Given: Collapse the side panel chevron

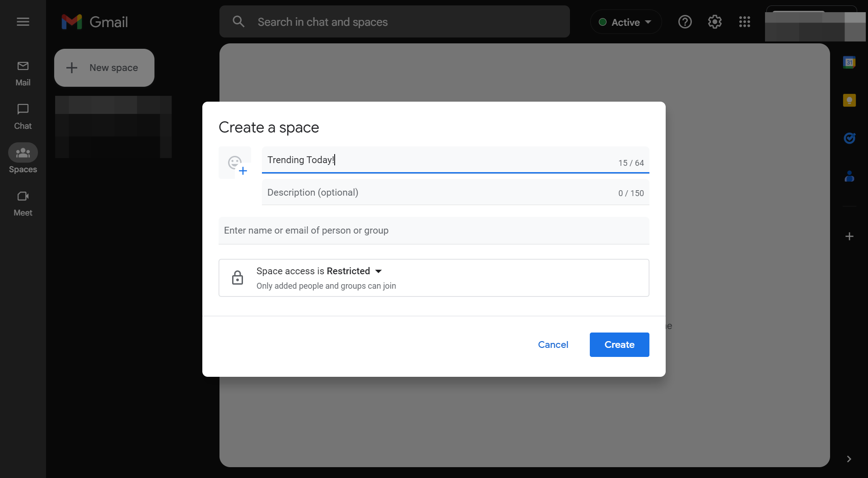Looking at the screenshot, I should (x=849, y=459).
